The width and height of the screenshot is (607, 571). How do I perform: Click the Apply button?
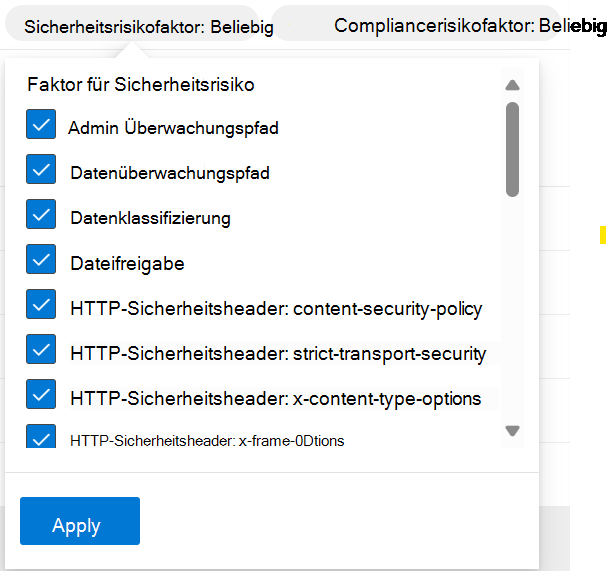point(80,521)
